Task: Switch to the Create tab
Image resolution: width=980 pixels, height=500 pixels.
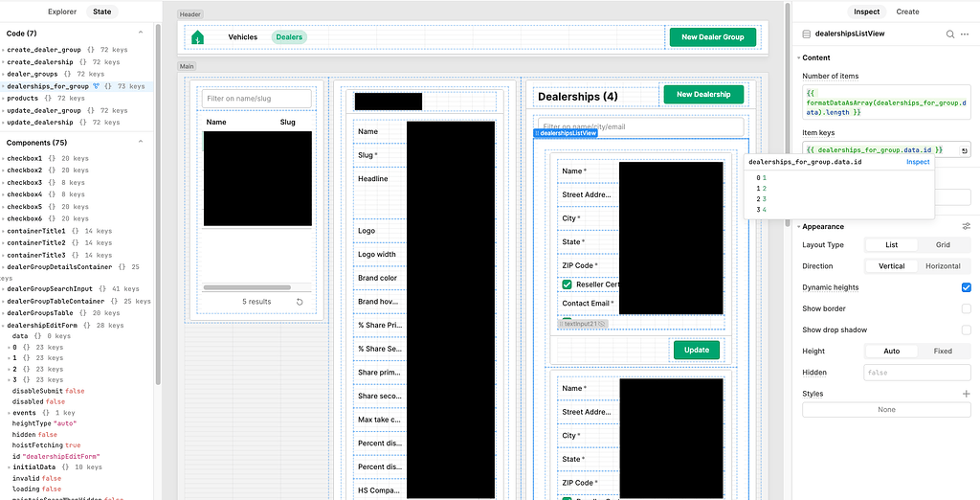Action: point(907,11)
